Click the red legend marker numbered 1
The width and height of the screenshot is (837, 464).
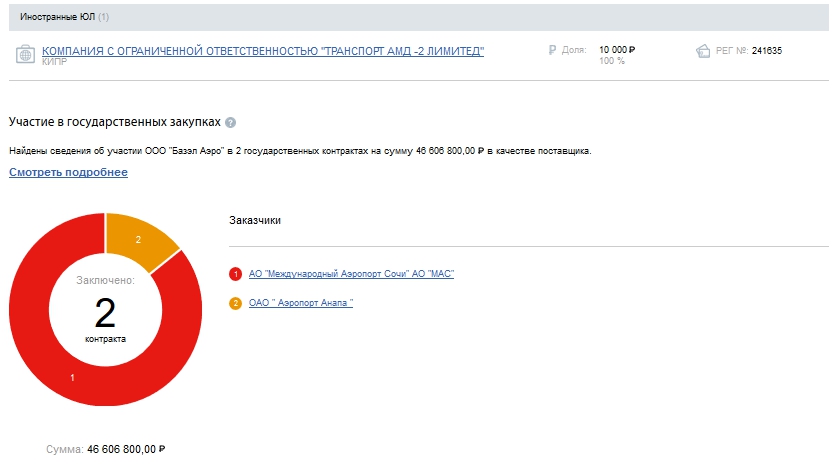pos(235,274)
